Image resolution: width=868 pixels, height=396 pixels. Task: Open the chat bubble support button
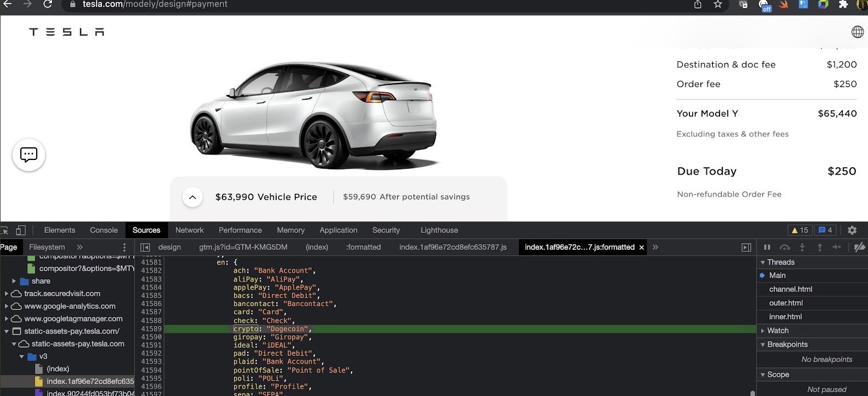28,155
